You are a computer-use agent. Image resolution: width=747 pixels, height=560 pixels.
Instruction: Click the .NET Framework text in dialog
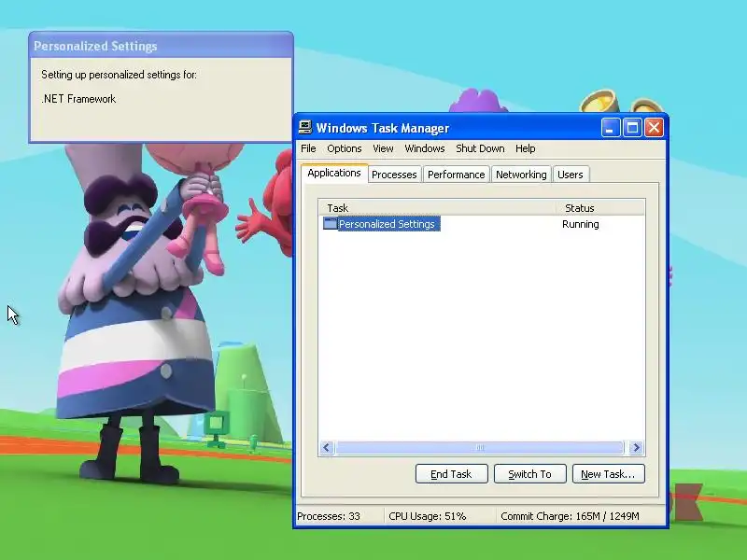[x=78, y=99]
